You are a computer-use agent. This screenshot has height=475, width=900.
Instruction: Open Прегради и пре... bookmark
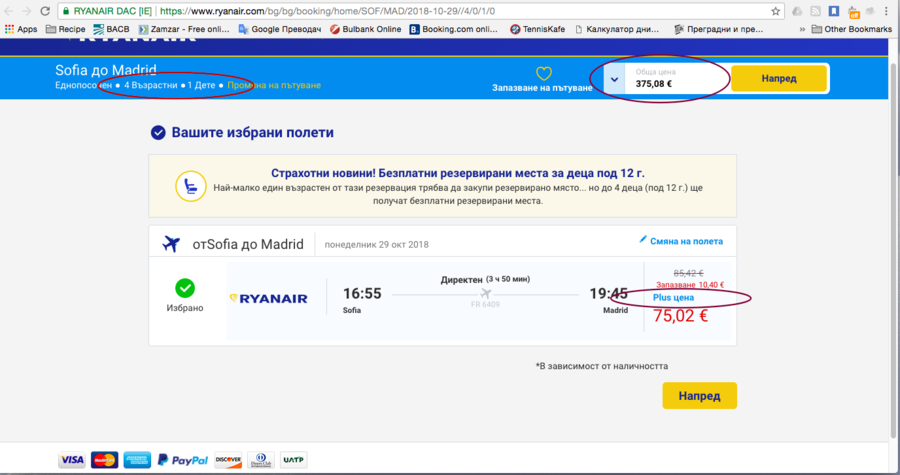click(719, 29)
